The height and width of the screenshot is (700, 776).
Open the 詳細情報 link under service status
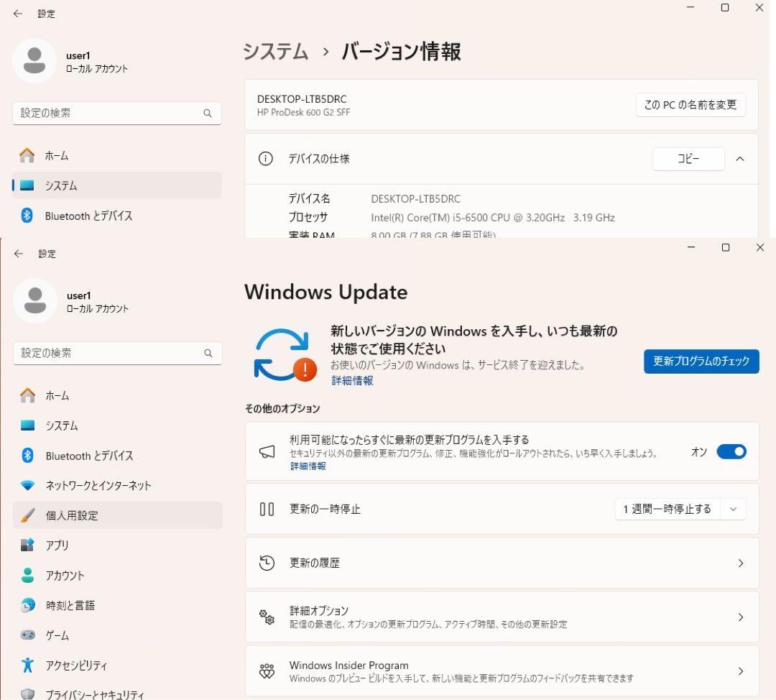click(351, 380)
